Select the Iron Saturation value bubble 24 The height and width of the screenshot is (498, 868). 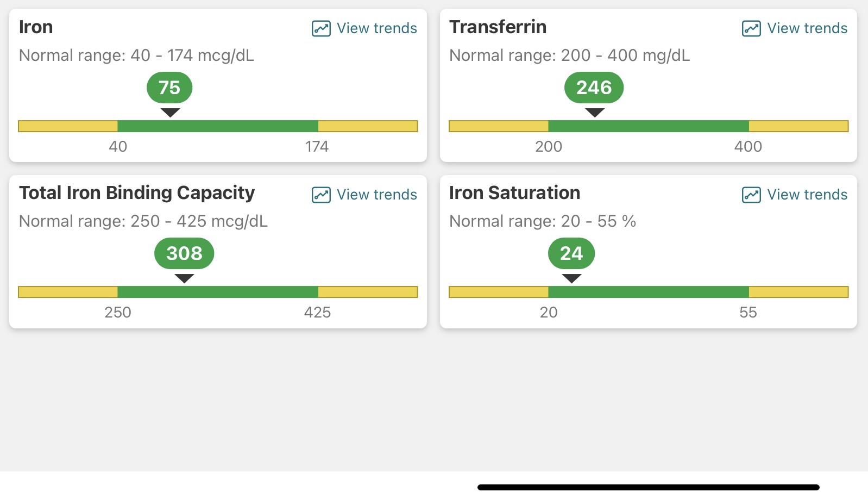(x=571, y=253)
